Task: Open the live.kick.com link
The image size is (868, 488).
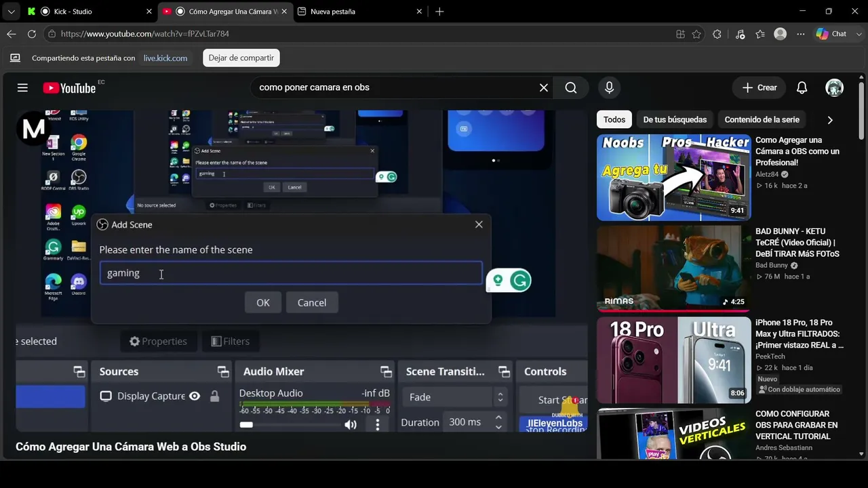Action: [165, 58]
